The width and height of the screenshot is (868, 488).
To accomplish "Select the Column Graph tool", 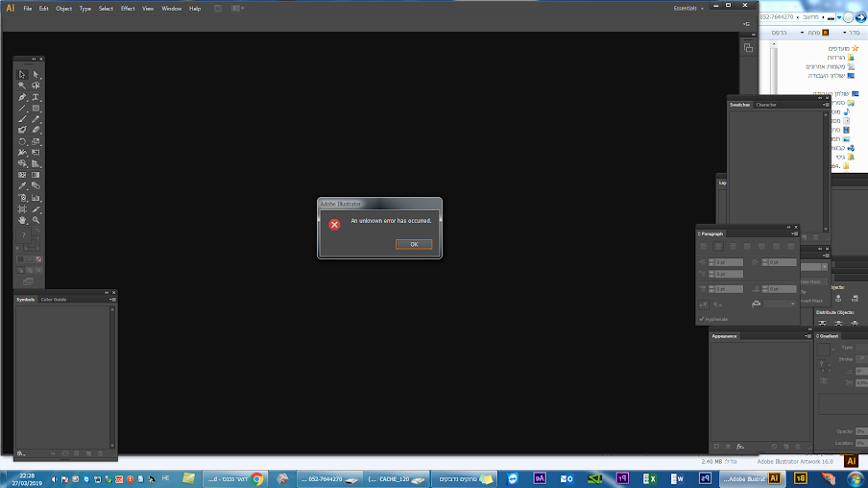I will [x=36, y=198].
